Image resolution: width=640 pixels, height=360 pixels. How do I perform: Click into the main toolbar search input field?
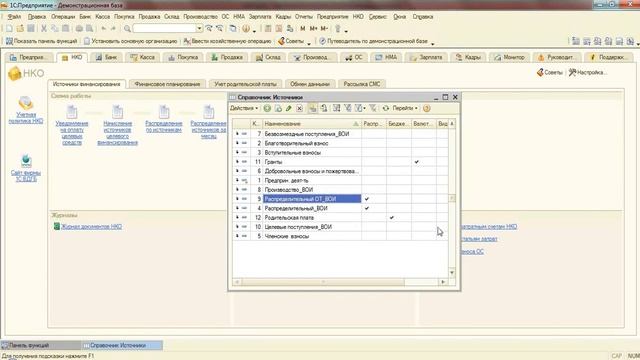point(164,29)
